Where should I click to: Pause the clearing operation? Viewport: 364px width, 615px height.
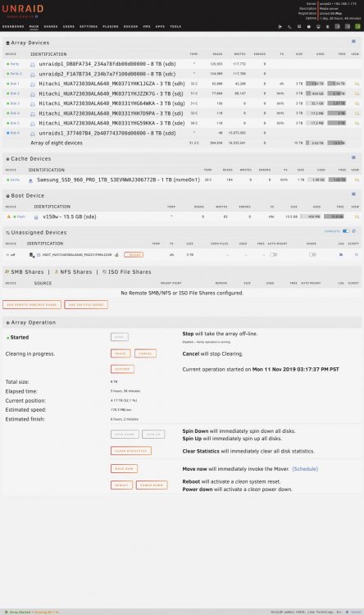tap(121, 353)
